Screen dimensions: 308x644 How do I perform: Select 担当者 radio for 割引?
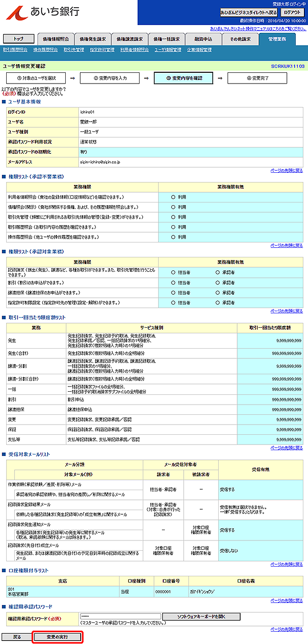(173, 283)
